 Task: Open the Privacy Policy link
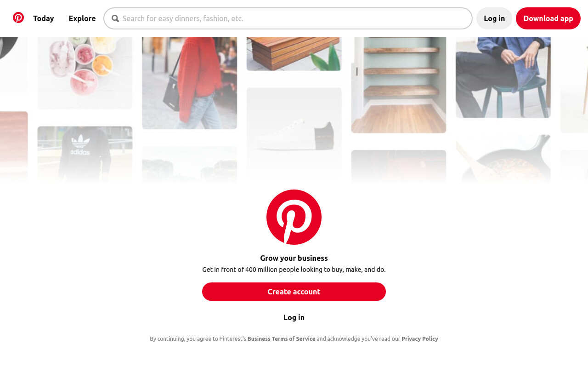click(x=420, y=339)
